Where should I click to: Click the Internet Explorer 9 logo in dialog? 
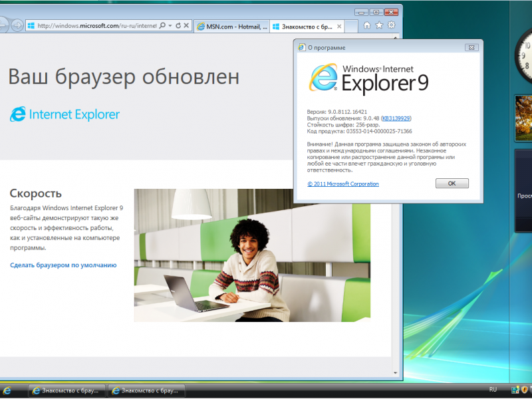[369, 78]
